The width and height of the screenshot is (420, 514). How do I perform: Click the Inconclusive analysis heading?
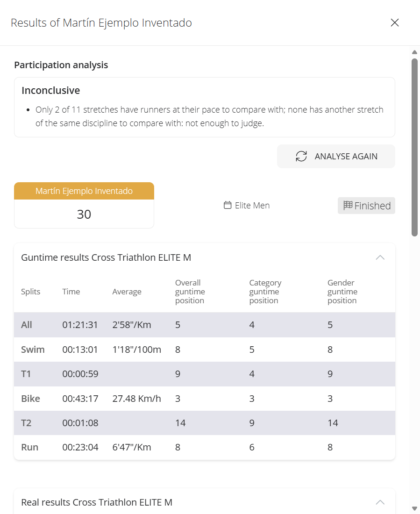51,91
